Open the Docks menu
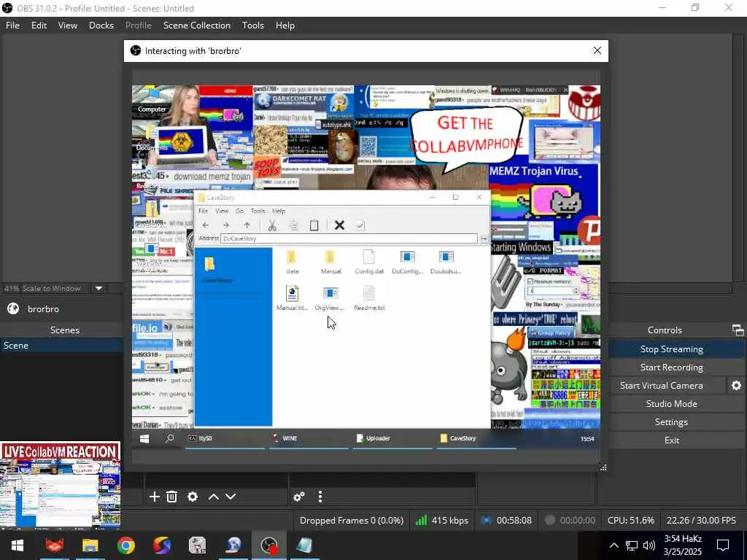747x560 pixels. pyautogui.click(x=101, y=26)
